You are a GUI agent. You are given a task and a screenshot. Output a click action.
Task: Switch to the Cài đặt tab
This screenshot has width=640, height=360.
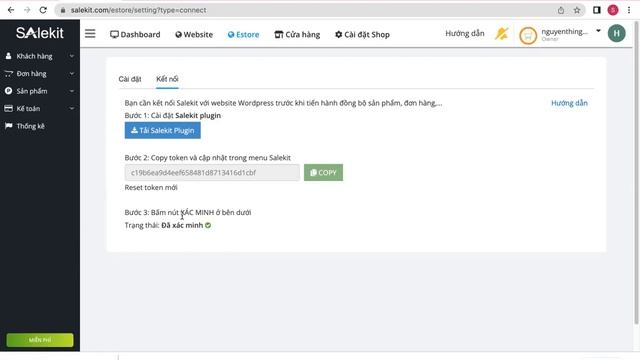pyautogui.click(x=130, y=79)
